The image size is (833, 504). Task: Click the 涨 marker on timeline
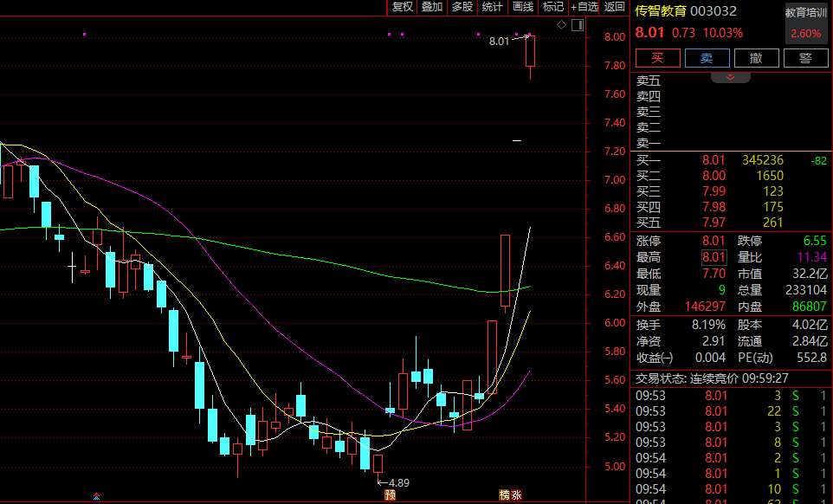pos(516,495)
